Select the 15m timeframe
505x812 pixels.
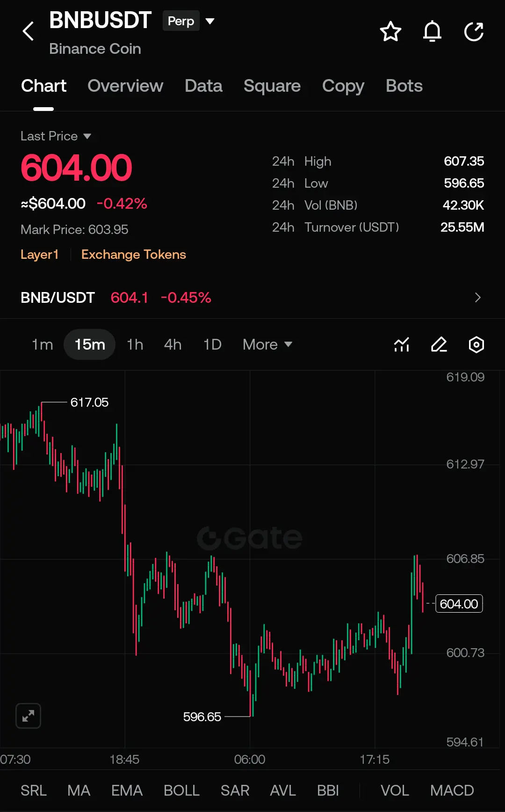click(90, 345)
